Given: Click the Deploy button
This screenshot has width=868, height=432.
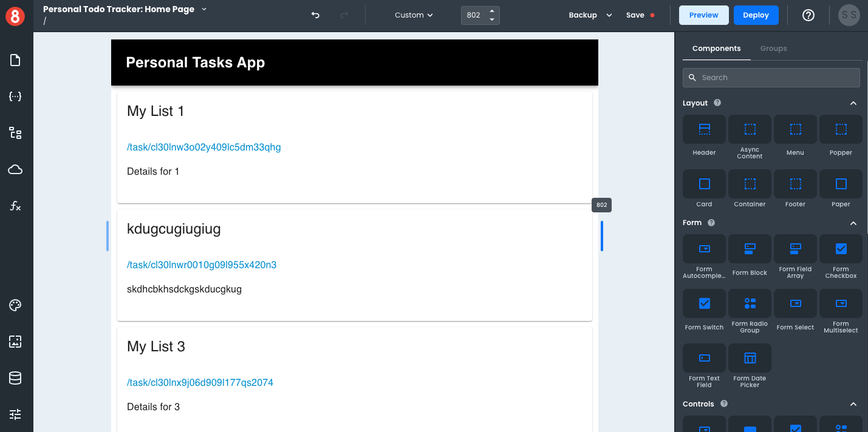Looking at the screenshot, I should pyautogui.click(x=756, y=15).
